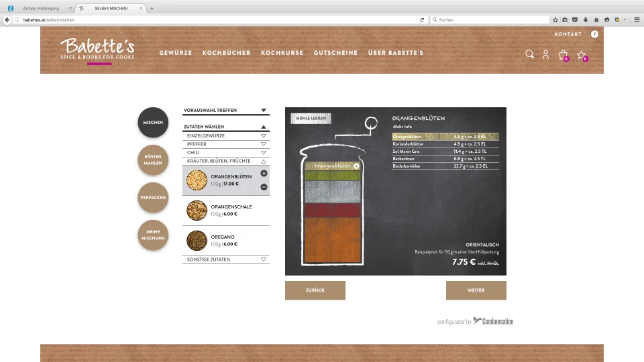The image size is (644, 362).
Task: Open the Mehr Info link
Action: 402,127
